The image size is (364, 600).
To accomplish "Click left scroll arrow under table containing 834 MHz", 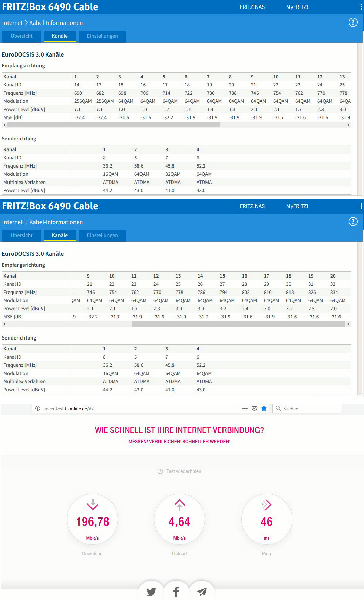I will 4,324.
